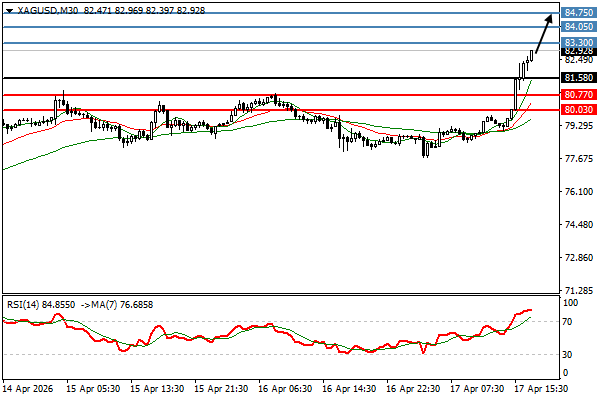The height and width of the screenshot is (400, 600).
Task: Click the red 80.030 level label
Action: (579, 109)
